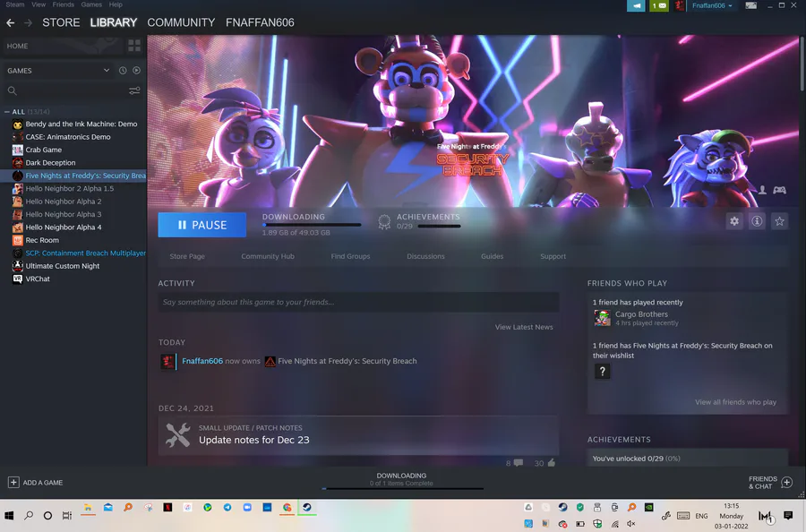This screenshot has width=806, height=532.
Task: Open the Steam icon in the taskbar
Action: [307, 507]
